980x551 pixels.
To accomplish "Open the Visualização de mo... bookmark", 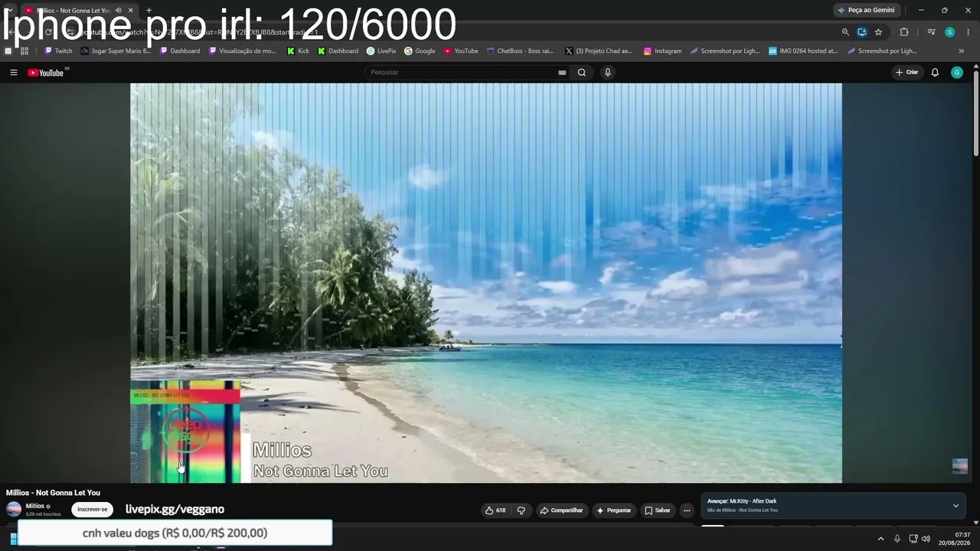I will (242, 51).
